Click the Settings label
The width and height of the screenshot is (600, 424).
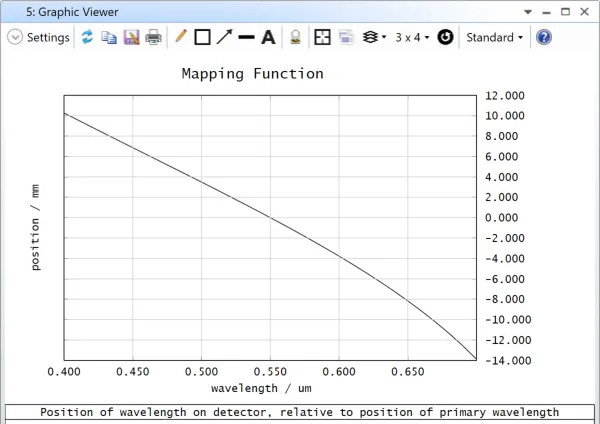click(48, 37)
